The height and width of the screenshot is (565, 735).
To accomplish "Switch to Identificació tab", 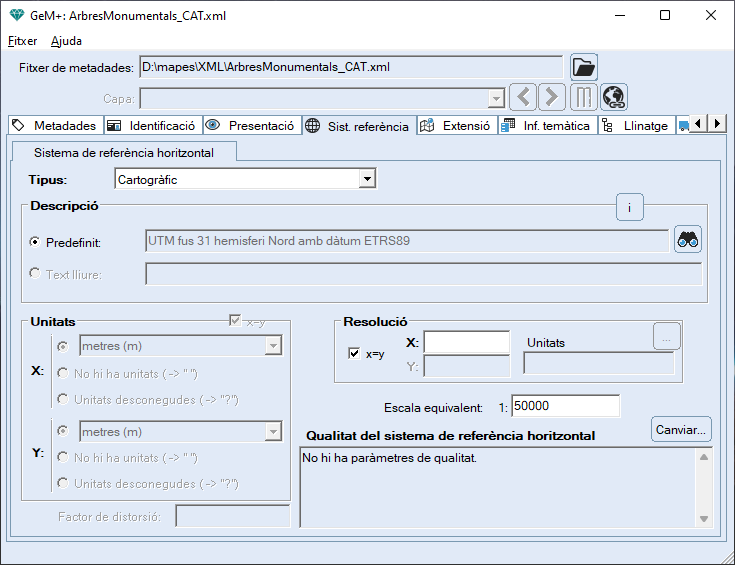I will pos(153,125).
